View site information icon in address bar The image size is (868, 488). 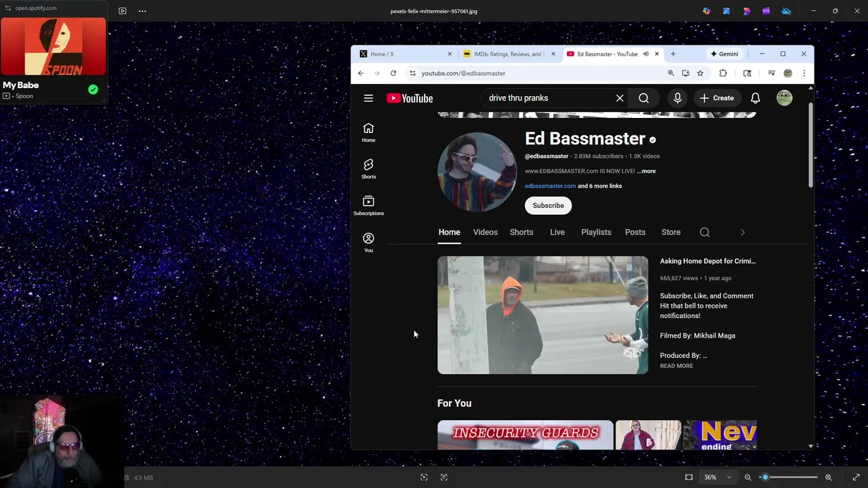[412, 73]
